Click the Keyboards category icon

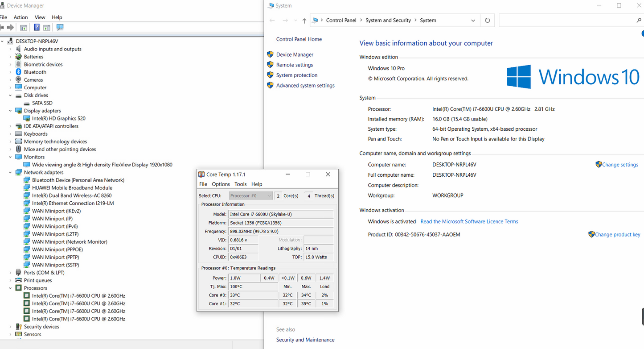pos(18,134)
